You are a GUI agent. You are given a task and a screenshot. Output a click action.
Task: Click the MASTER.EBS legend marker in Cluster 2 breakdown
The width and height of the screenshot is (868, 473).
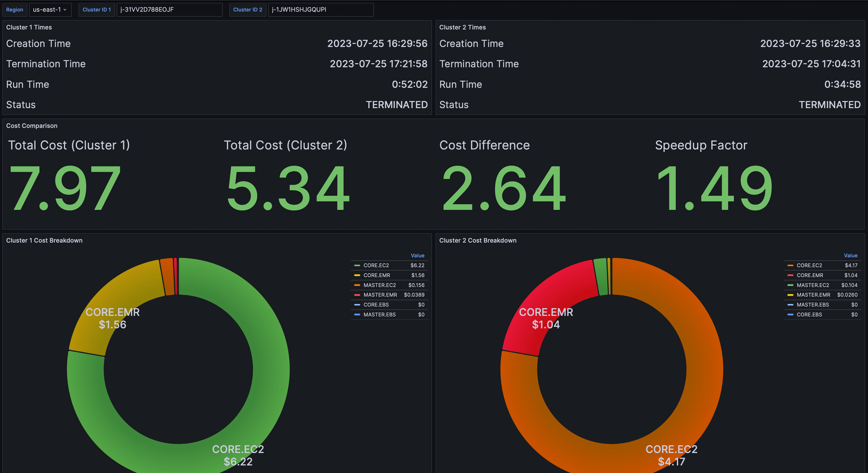coord(790,304)
